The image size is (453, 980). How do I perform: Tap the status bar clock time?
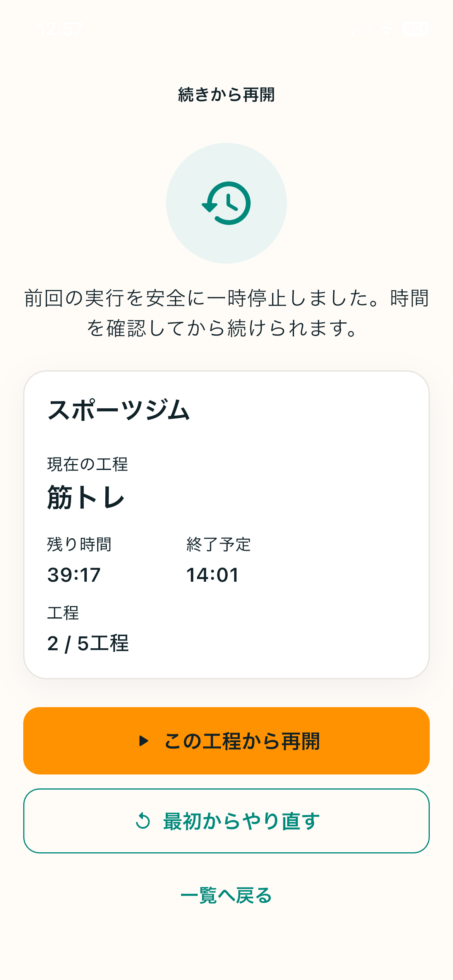click(61, 29)
